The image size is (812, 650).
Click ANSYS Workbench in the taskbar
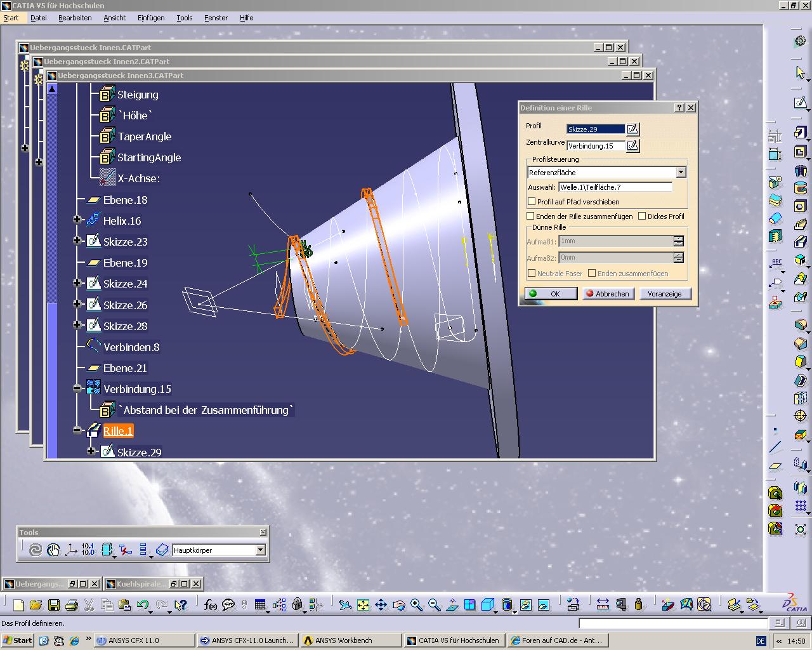point(351,640)
